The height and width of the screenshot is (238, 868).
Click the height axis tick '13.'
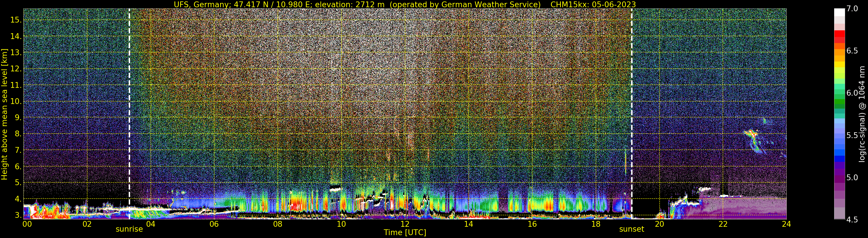coord(16,53)
